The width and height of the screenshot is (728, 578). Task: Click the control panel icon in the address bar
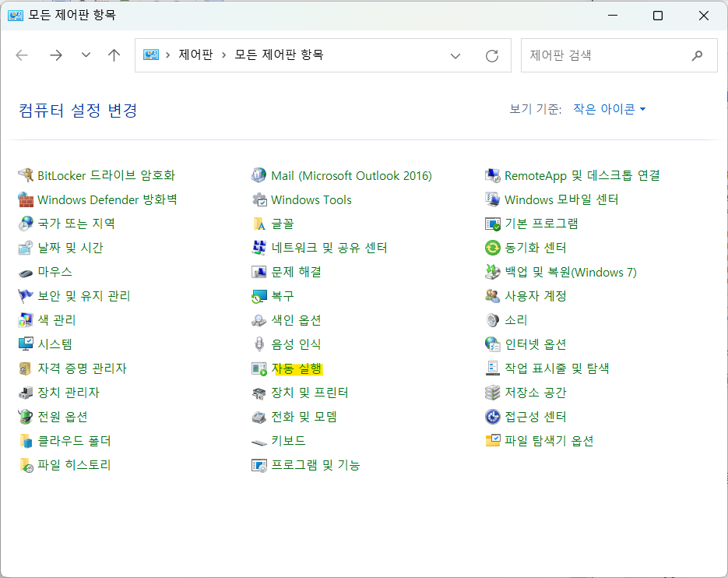(x=151, y=55)
